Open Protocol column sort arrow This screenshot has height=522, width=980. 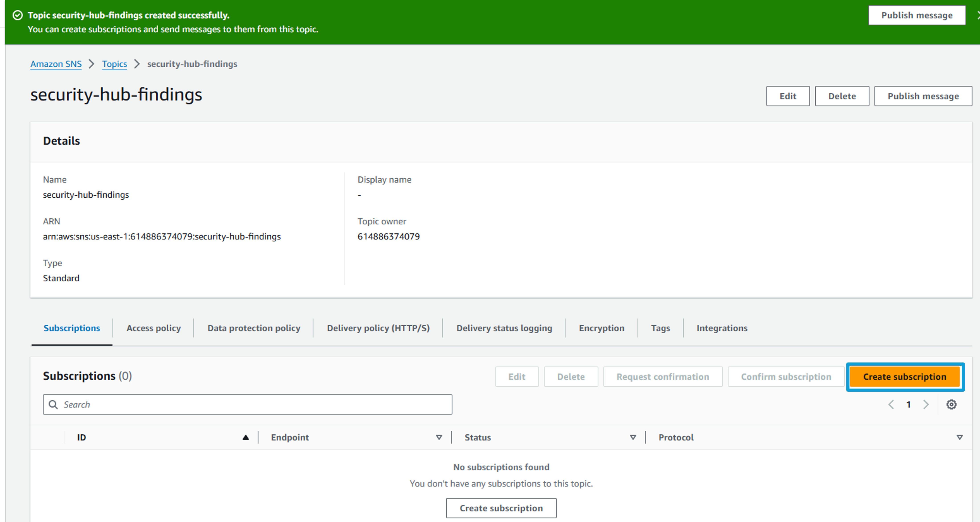pyautogui.click(x=960, y=438)
